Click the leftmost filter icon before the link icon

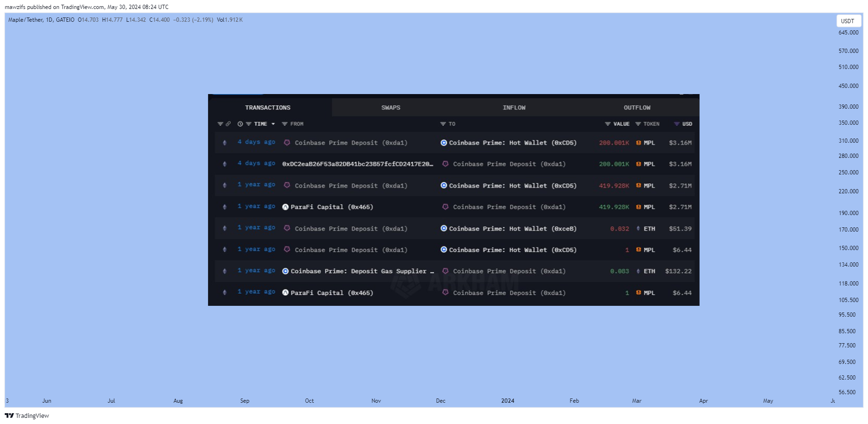[x=220, y=124]
